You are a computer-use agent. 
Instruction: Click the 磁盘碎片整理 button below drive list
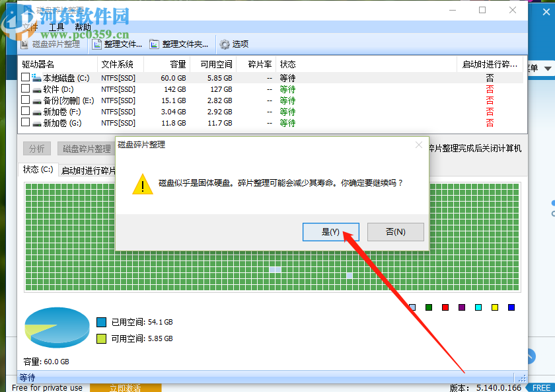point(87,149)
